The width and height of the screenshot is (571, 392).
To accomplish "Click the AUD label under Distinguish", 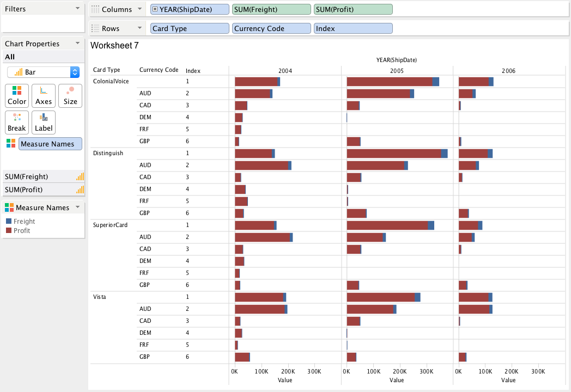I will (x=145, y=165).
